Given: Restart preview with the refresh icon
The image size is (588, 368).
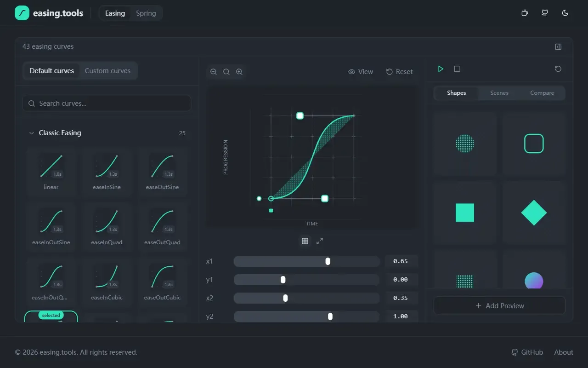Looking at the screenshot, I should pos(558,69).
